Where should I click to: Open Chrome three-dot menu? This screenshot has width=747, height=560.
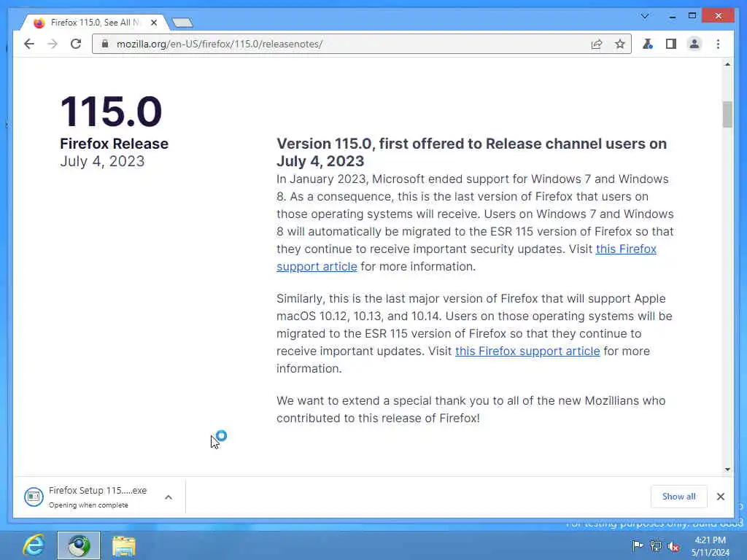pyautogui.click(x=718, y=44)
